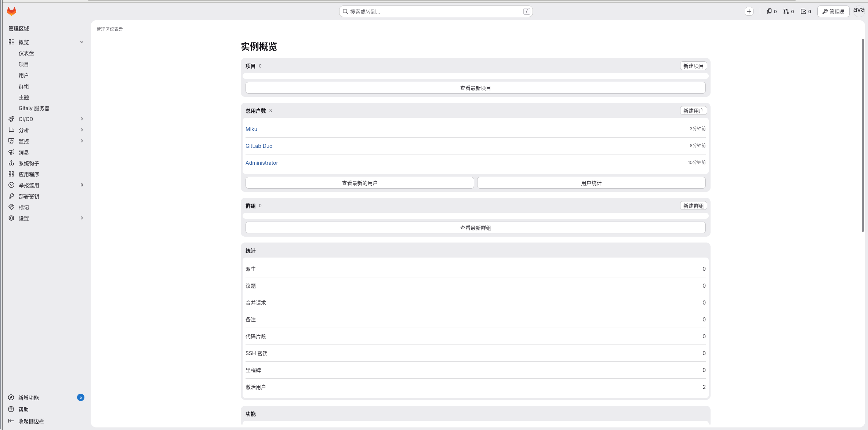Open Deploy Keys with key icon
Viewport: 868px width, 430px height.
tap(29, 196)
